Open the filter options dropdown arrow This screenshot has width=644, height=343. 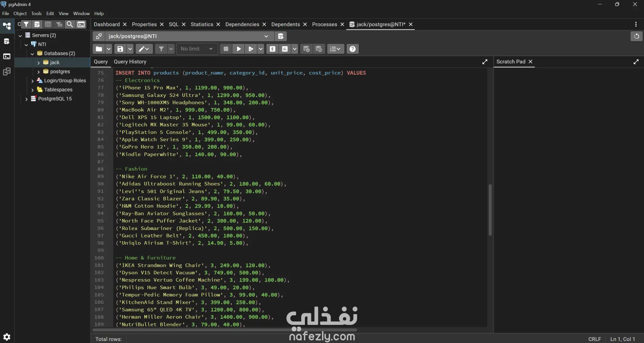pyautogui.click(x=171, y=49)
